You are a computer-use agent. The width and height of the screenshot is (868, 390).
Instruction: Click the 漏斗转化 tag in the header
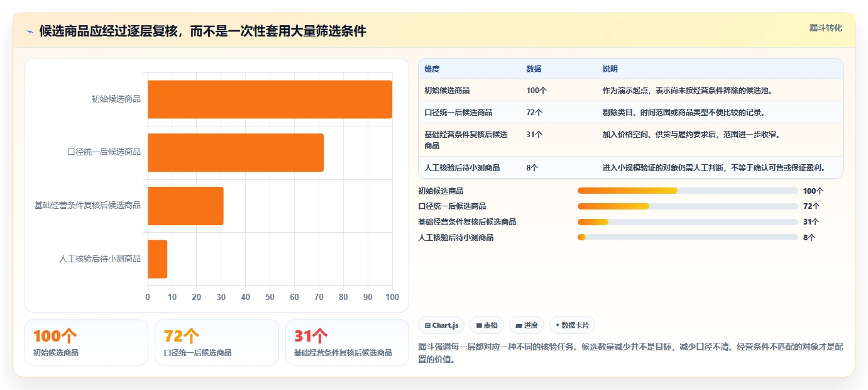[825, 28]
